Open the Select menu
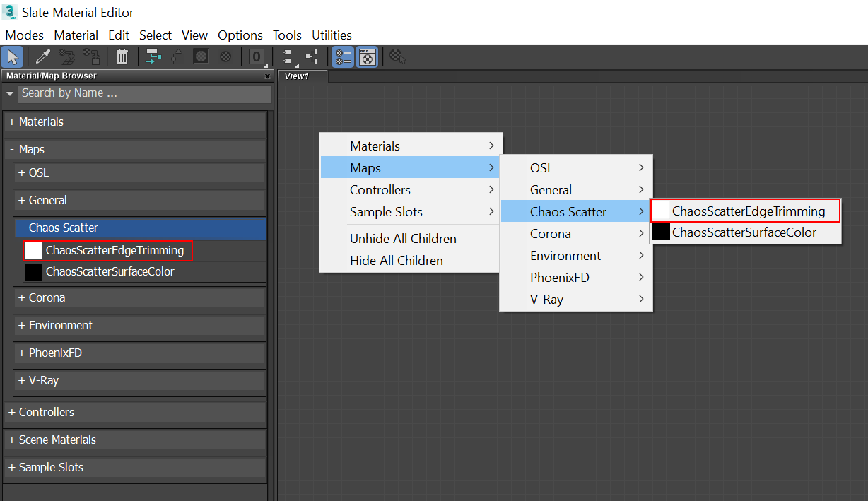The image size is (868, 501). click(x=156, y=35)
